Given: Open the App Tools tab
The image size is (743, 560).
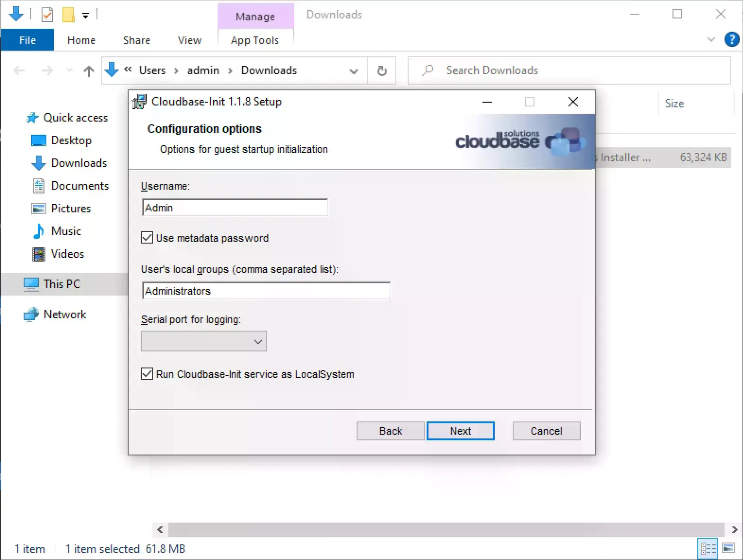Looking at the screenshot, I should pyautogui.click(x=255, y=40).
